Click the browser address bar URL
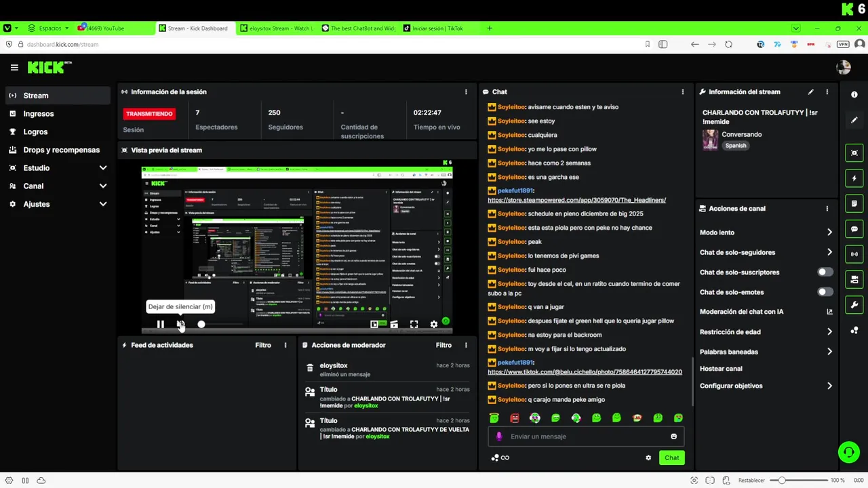 [x=62, y=44]
